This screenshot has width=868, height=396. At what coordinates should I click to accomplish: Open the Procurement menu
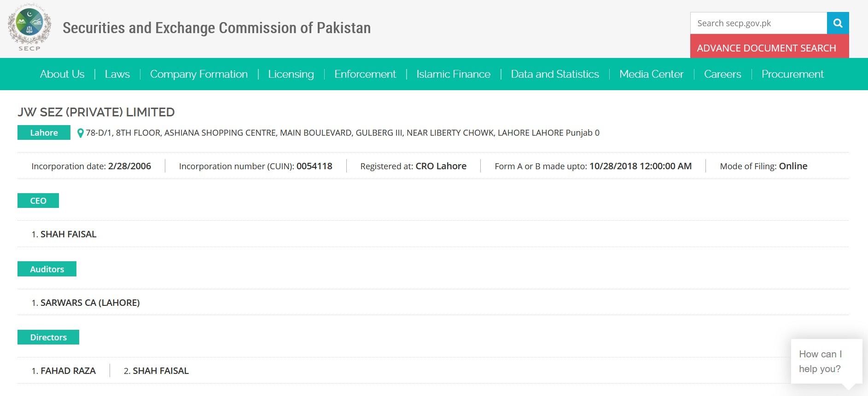(792, 74)
